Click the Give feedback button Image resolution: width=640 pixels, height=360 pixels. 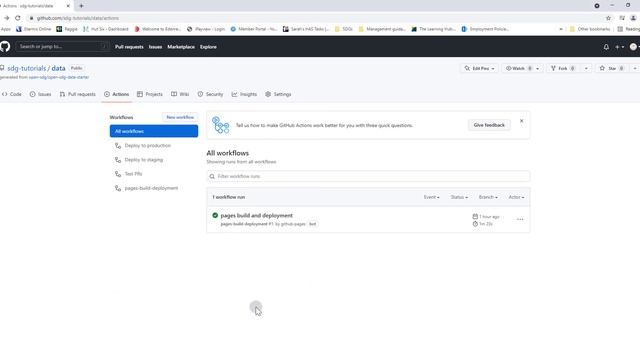489,125
